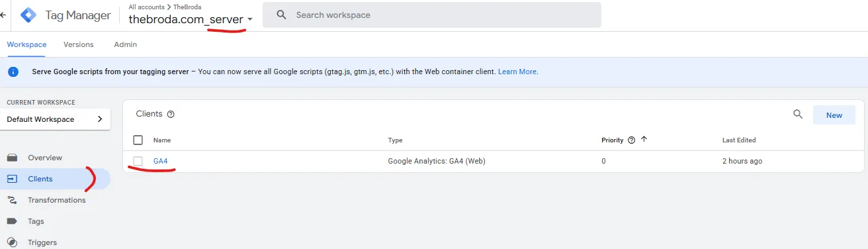Viewport: 868px width, 249px height.
Task: Sort by the Name column header
Action: click(161, 140)
